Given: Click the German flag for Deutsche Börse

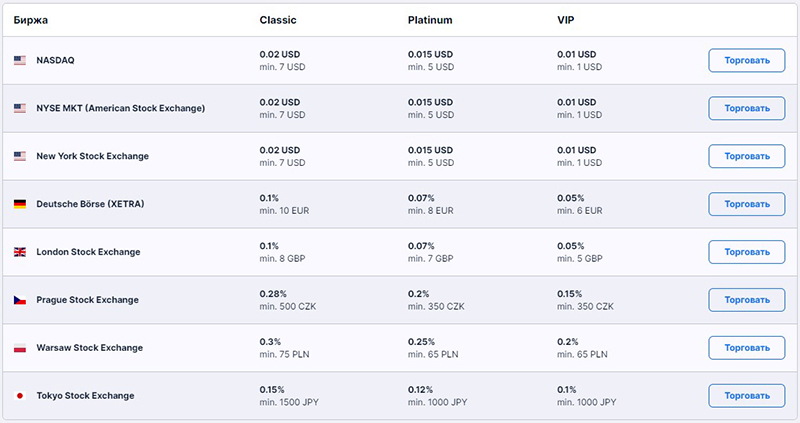Looking at the screenshot, I should pyautogui.click(x=20, y=204).
